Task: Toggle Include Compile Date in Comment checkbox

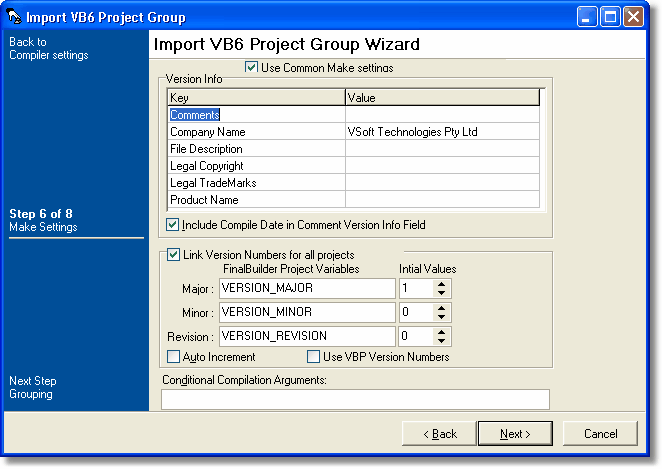Action: click(172, 225)
